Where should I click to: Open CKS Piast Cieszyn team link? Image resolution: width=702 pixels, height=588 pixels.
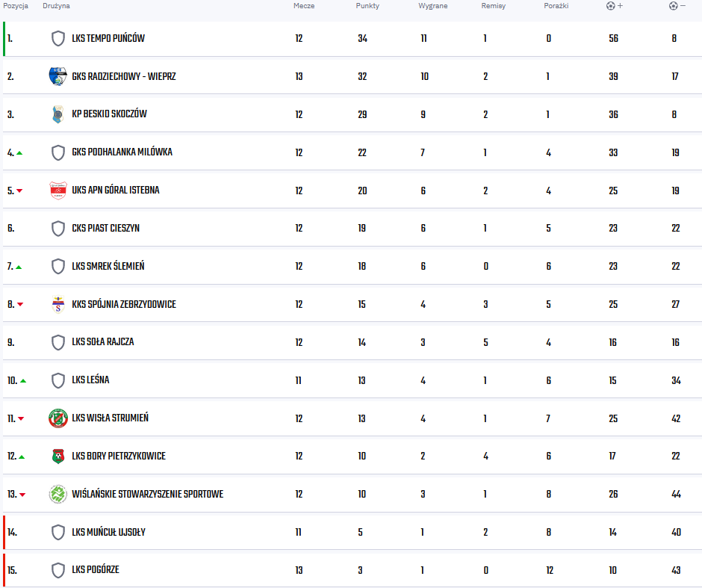pos(105,229)
